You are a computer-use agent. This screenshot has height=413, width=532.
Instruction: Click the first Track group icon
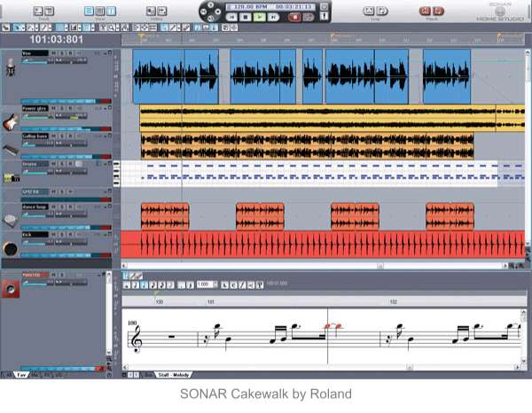38,12
